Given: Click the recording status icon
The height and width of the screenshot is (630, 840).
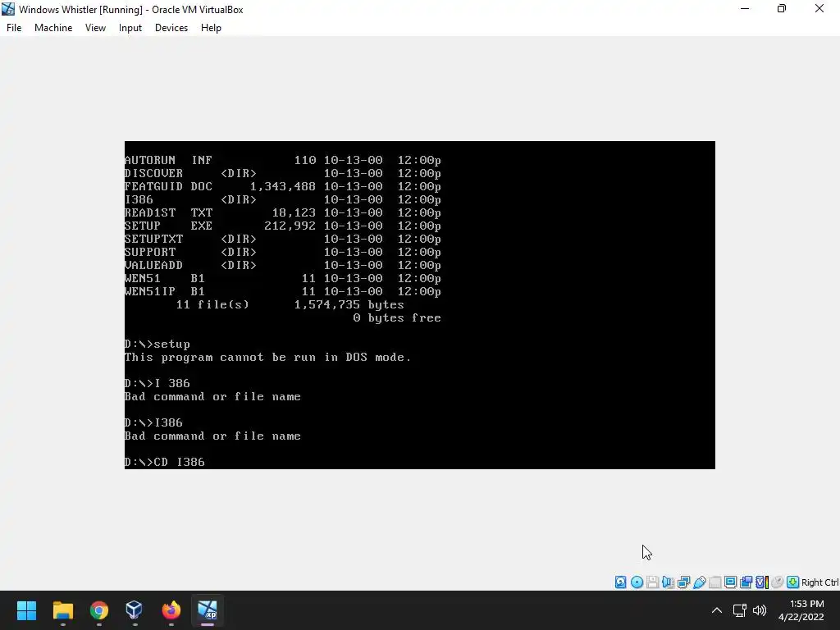Looking at the screenshot, I should pyautogui.click(x=746, y=582).
